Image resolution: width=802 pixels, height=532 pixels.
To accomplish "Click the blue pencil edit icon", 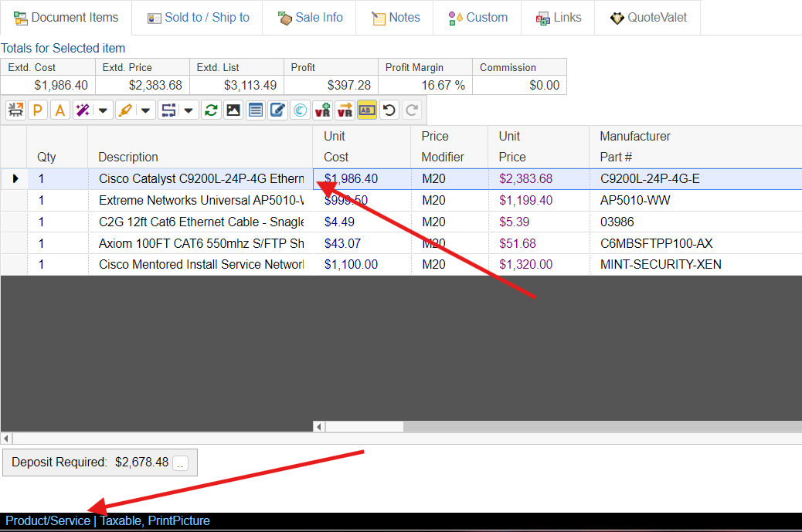I will tap(277, 110).
